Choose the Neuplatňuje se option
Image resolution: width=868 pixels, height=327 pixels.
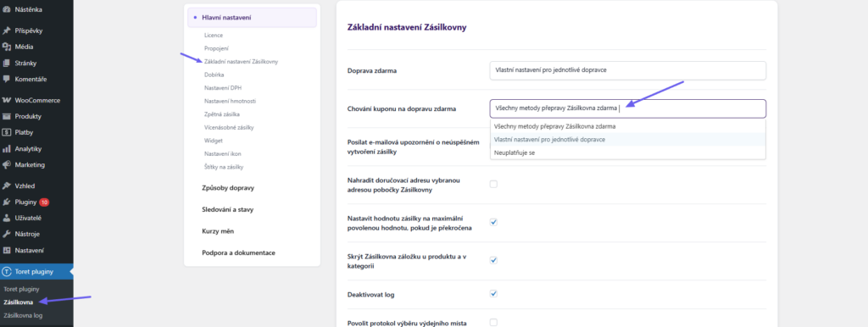[x=628, y=152]
